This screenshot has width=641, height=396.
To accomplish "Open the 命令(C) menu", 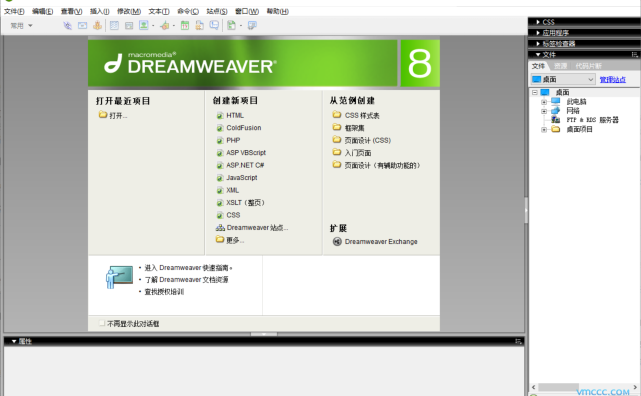I will (188, 11).
